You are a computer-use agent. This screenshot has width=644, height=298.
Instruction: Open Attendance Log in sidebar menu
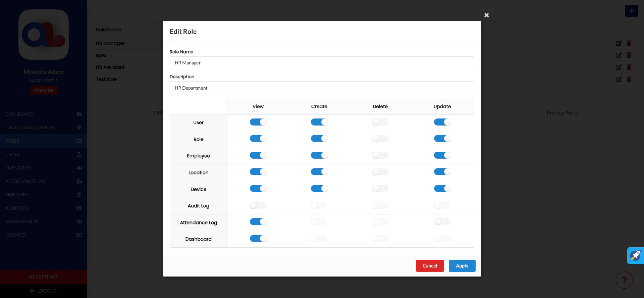point(44,181)
